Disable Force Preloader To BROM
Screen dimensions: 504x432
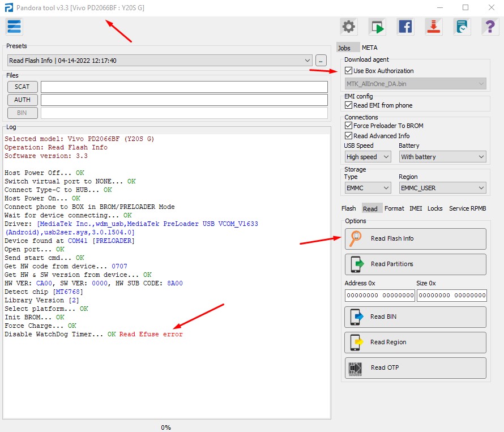348,125
